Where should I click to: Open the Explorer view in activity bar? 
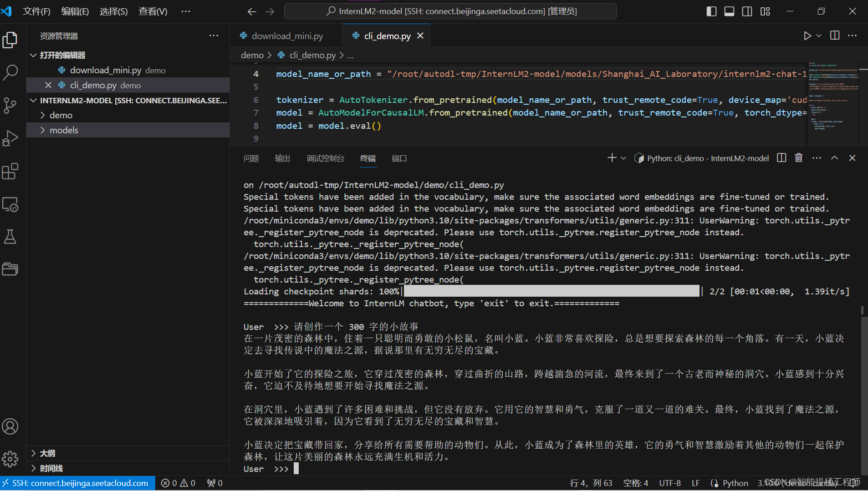pos(10,40)
